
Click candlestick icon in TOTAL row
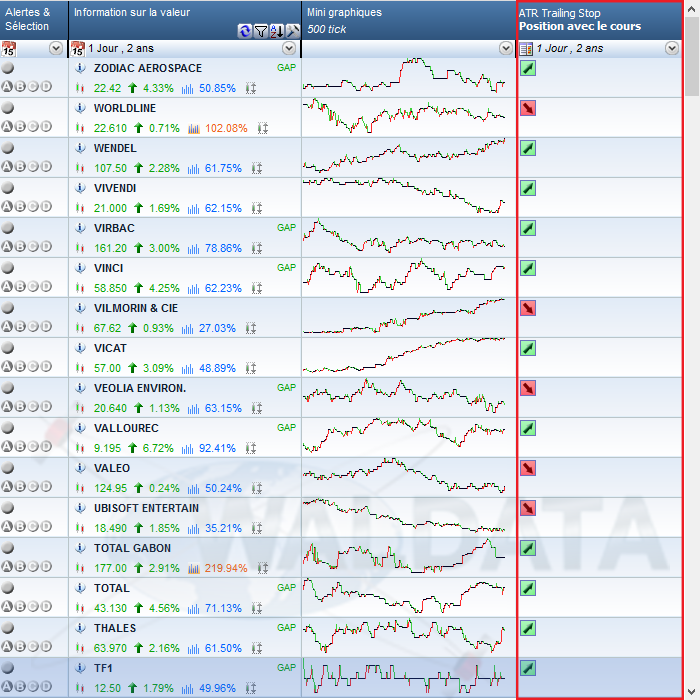coord(80,608)
